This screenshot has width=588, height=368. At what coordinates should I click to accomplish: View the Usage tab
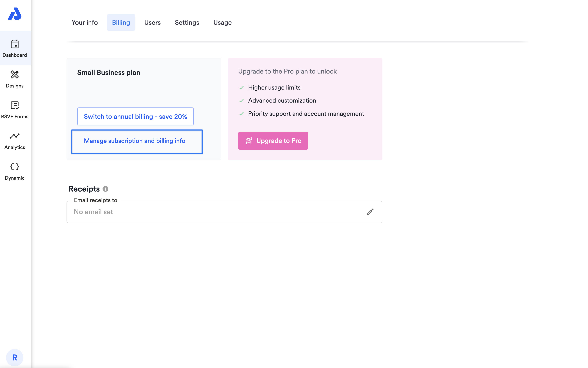coord(222,22)
